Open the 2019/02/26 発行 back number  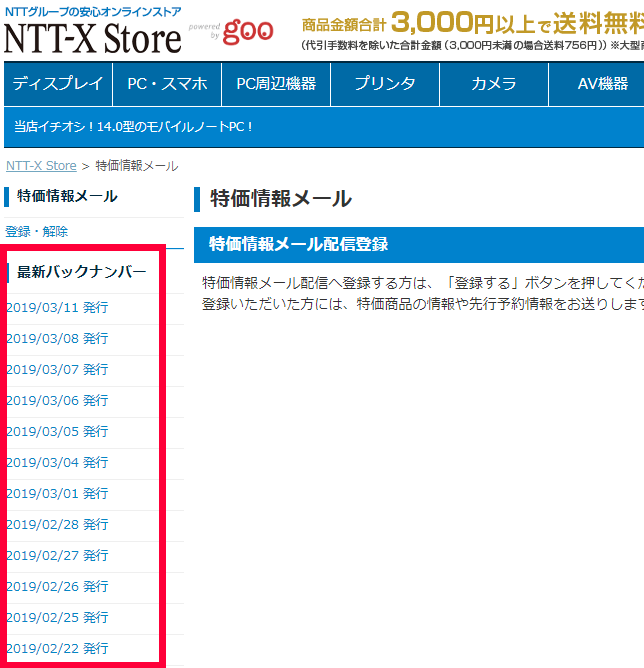tap(57, 587)
